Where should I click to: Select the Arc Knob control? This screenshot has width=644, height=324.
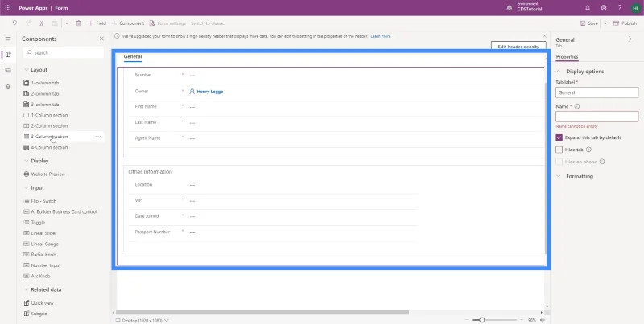pyautogui.click(x=37, y=276)
